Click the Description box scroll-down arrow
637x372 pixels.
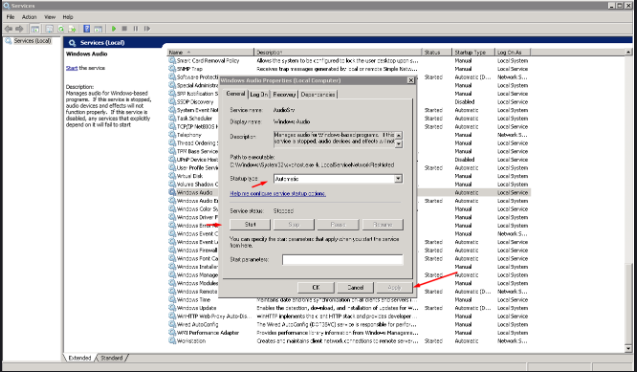399,144
